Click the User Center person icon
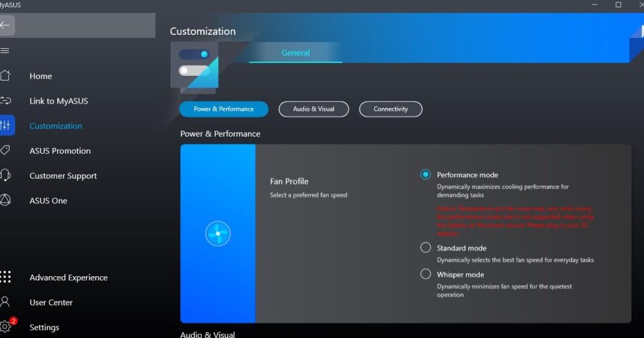Viewport: 644px width, 338px height. point(5,302)
